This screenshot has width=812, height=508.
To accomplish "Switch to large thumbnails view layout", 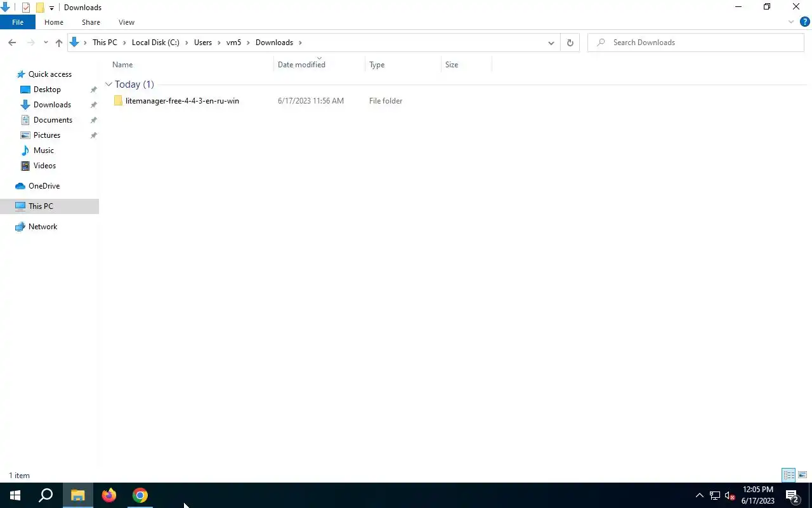I will [802, 475].
